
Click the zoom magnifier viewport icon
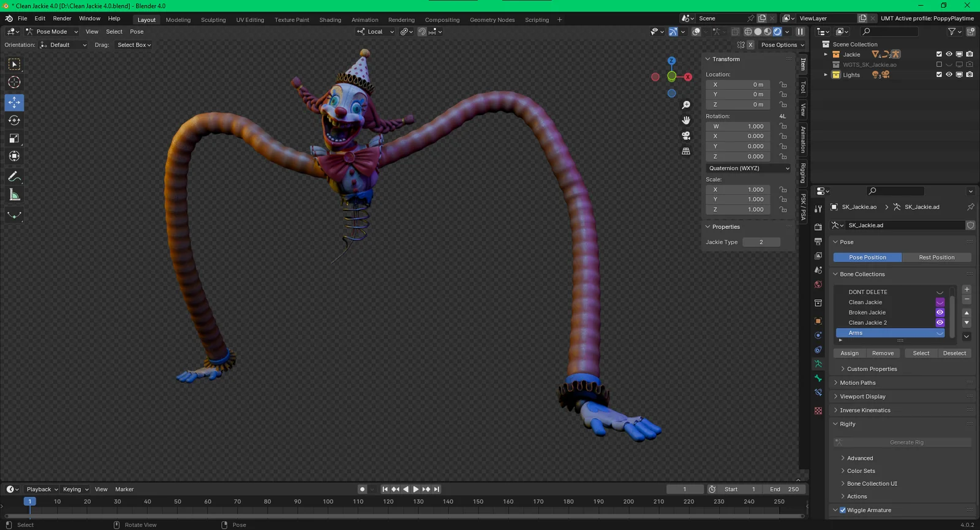click(686, 105)
